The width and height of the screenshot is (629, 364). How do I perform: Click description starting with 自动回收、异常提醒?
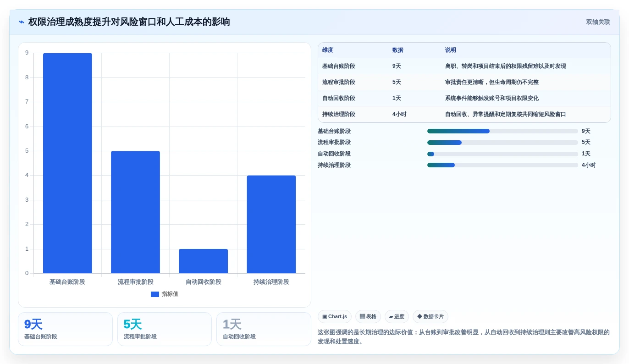point(506,115)
